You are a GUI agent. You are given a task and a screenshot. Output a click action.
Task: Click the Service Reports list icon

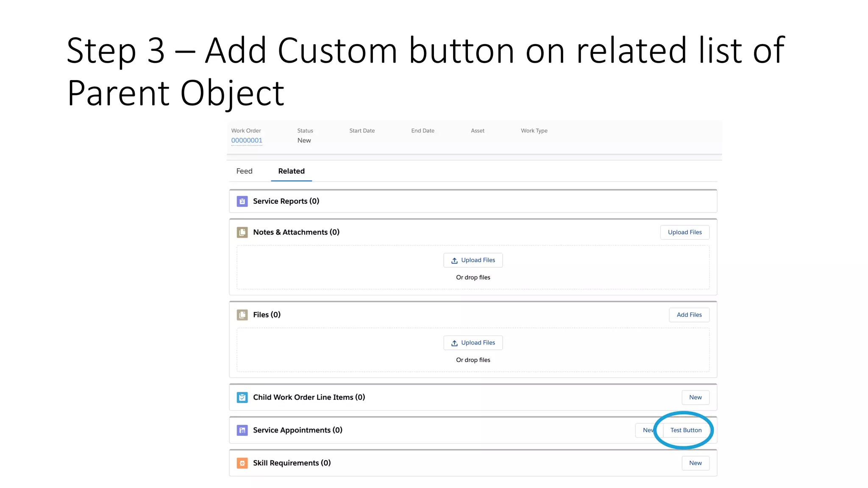242,201
